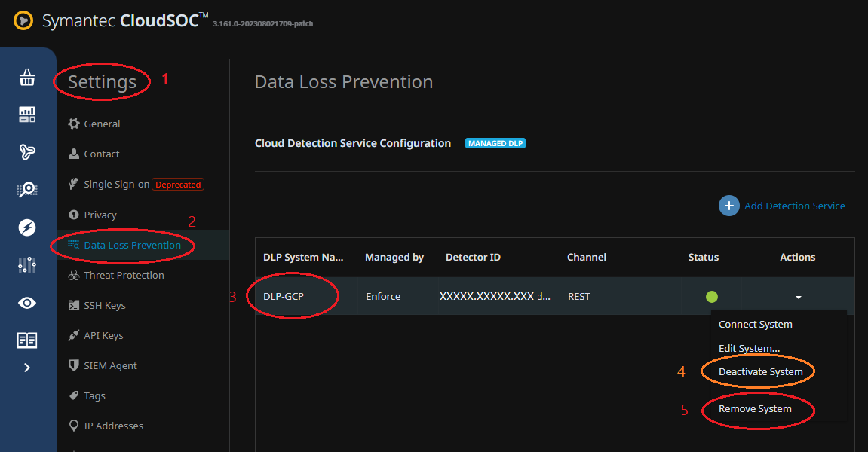Select the lightning bolt icon in sidebar

[27, 228]
